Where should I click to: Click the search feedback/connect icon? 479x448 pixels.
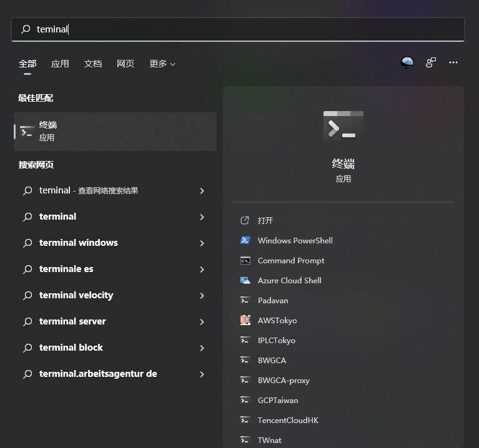click(431, 62)
